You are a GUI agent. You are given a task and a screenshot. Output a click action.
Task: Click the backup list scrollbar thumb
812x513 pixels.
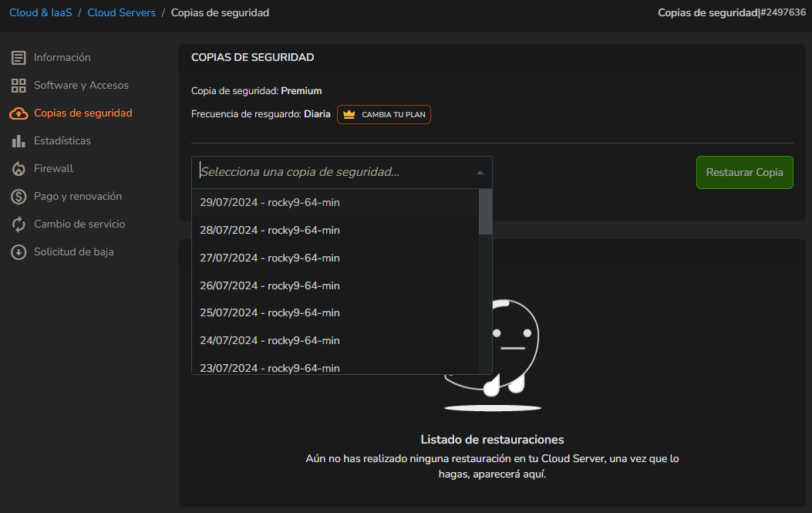tap(485, 212)
